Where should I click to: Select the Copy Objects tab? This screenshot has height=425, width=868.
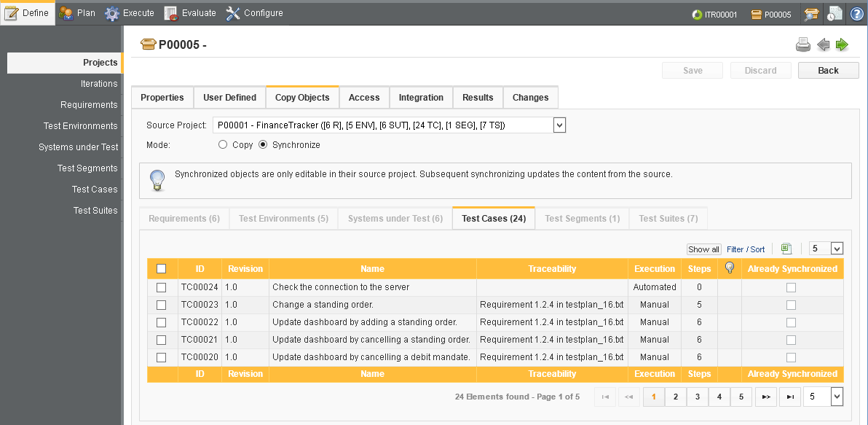(x=302, y=97)
